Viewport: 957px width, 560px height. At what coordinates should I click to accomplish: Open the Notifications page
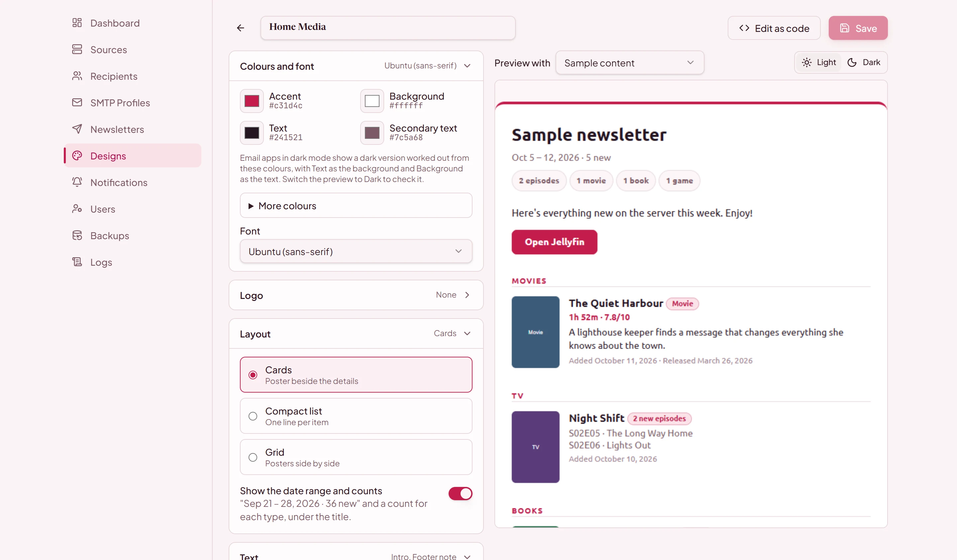coord(133,183)
